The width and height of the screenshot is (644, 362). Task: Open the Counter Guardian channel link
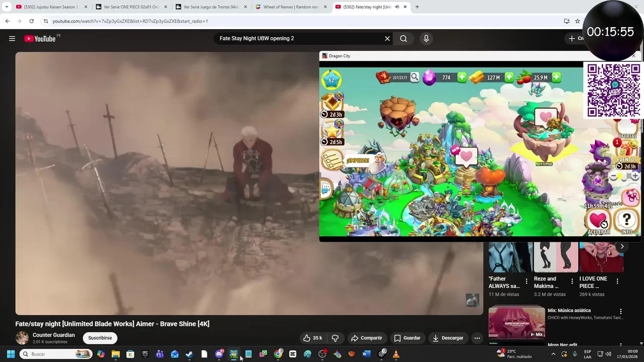pyautogui.click(x=54, y=335)
